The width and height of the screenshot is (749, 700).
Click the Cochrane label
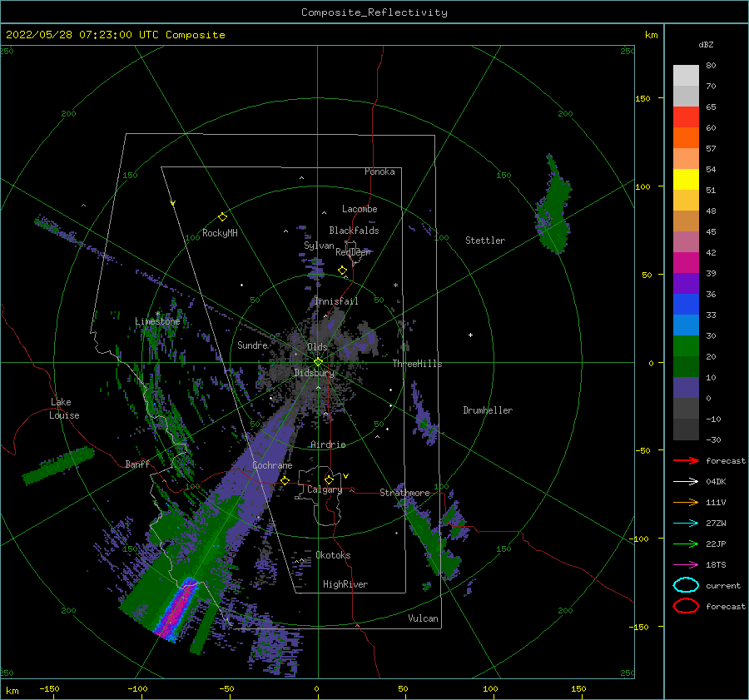point(272,465)
